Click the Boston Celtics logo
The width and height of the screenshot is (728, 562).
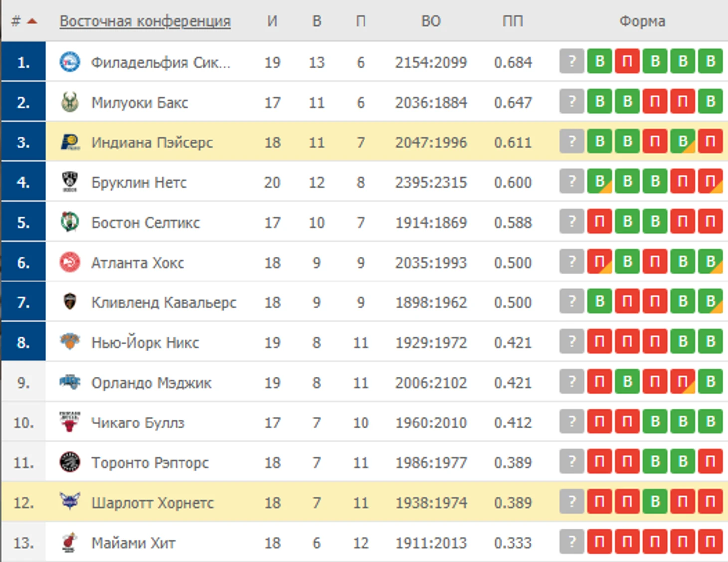[x=70, y=222]
